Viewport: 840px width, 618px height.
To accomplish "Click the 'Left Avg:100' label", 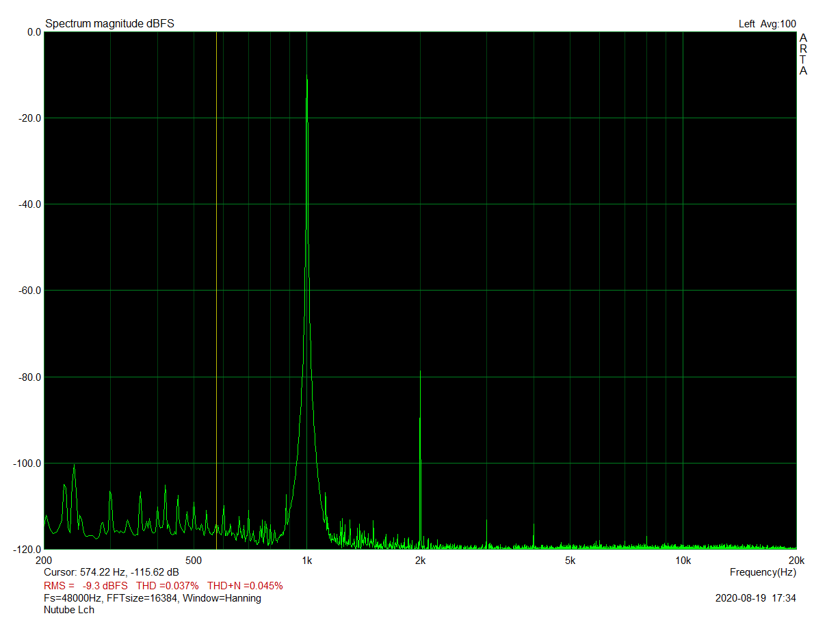I will (767, 24).
